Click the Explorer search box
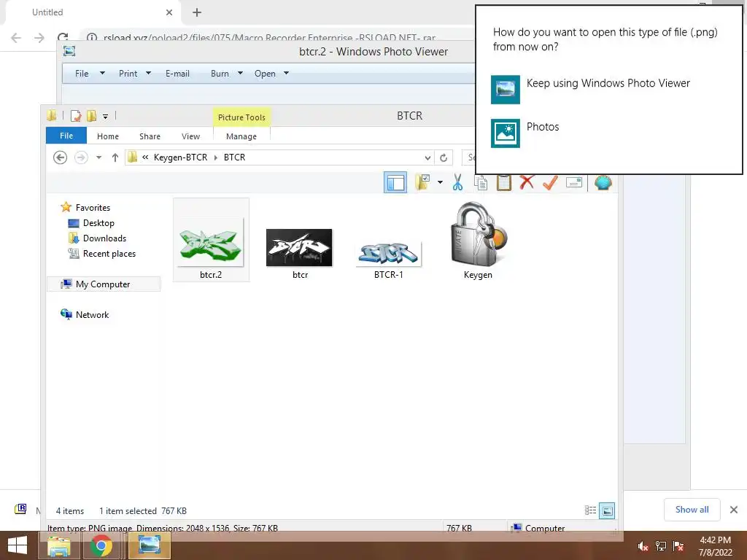Screen dimensions: 747x560 pos(469,157)
